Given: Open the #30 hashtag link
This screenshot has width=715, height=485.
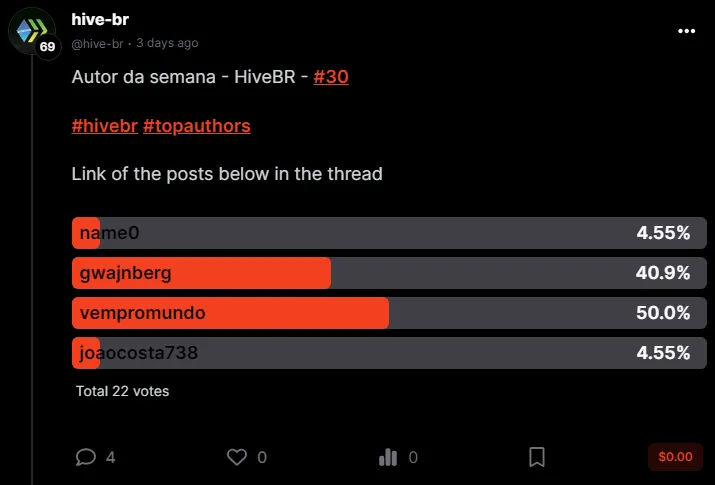Looking at the screenshot, I should 331,77.
